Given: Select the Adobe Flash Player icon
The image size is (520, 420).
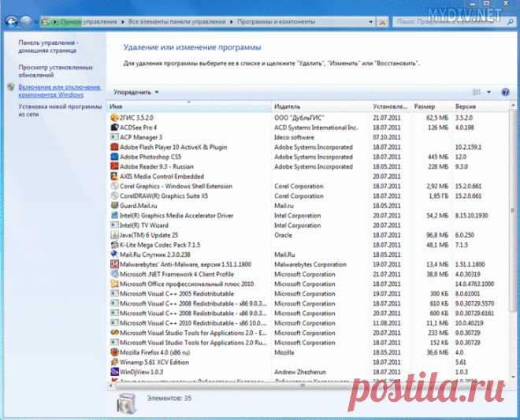Looking at the screenshot, I should coord(114,147).
